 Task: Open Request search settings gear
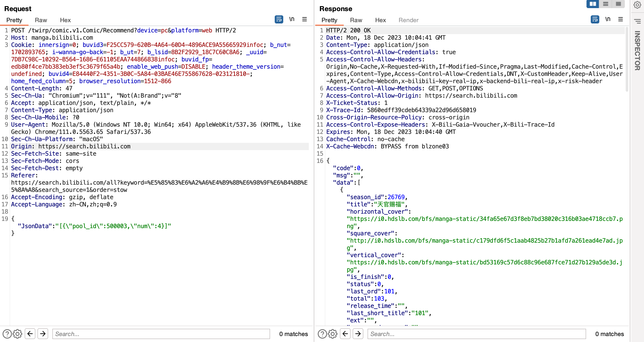tap(17, 334)
